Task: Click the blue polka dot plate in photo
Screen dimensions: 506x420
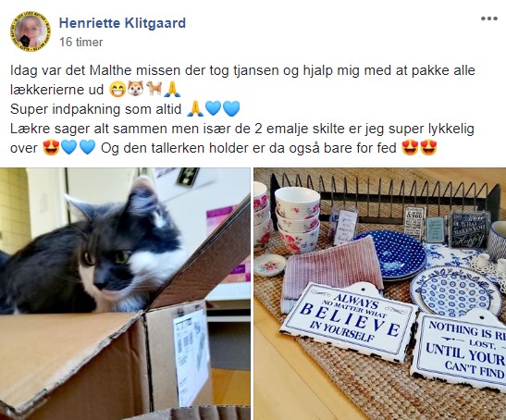Action: coord(395,253)
